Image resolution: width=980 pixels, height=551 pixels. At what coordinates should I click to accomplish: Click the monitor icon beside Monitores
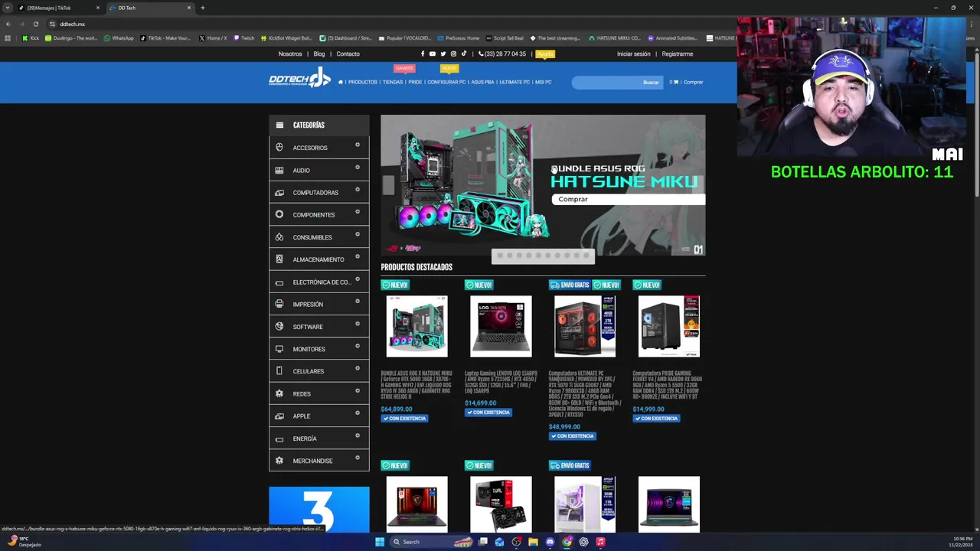click(279, 349)
